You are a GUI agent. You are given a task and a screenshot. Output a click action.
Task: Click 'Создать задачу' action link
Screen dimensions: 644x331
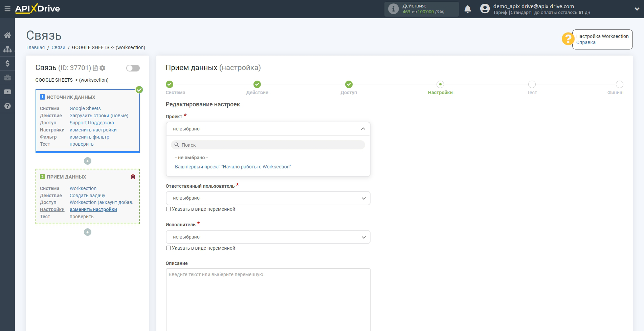87,195
